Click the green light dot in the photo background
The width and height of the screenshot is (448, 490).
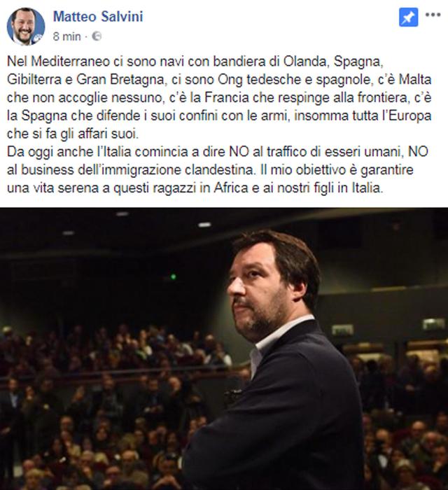coord(173,276)
